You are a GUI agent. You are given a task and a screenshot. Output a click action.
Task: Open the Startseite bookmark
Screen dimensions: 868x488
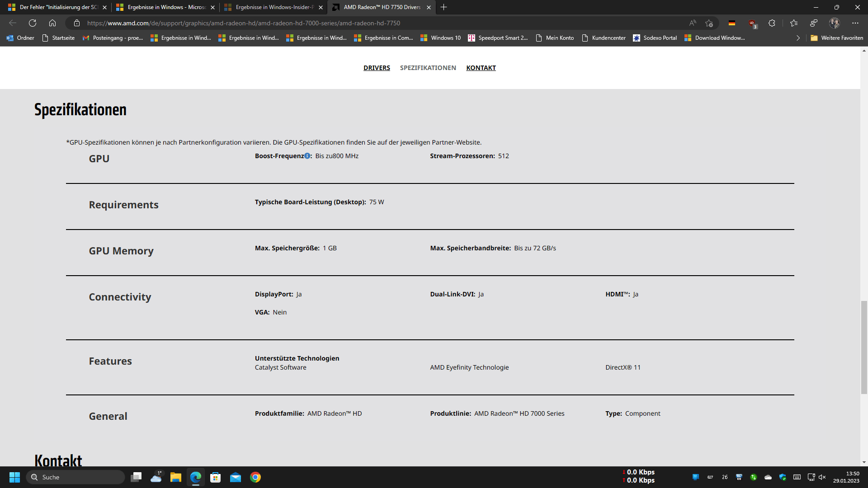[x=58, y=38]
